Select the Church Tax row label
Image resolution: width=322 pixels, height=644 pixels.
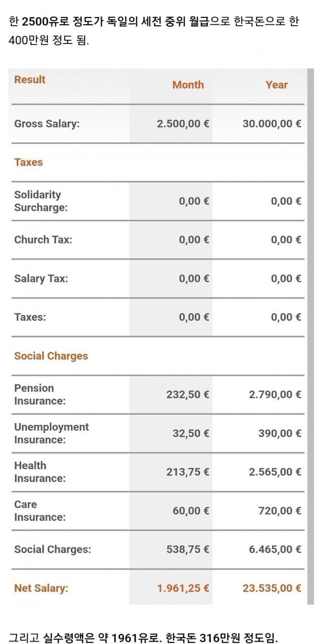pos(43,239)
